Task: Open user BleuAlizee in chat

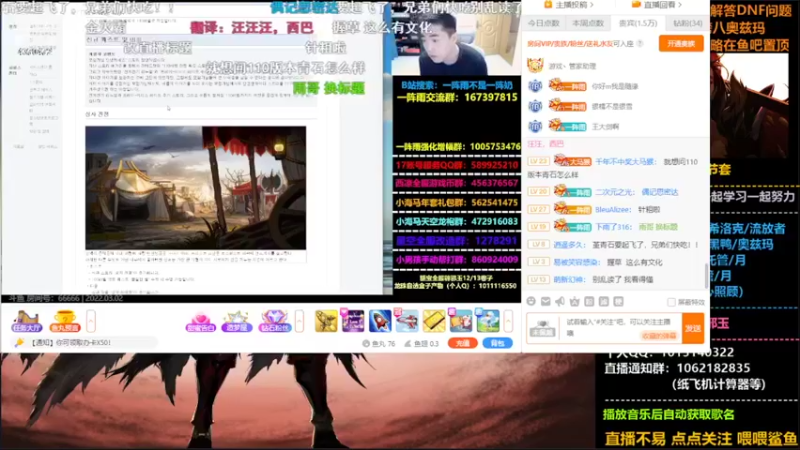Action: pyautogui.click(x=613, y=210)
